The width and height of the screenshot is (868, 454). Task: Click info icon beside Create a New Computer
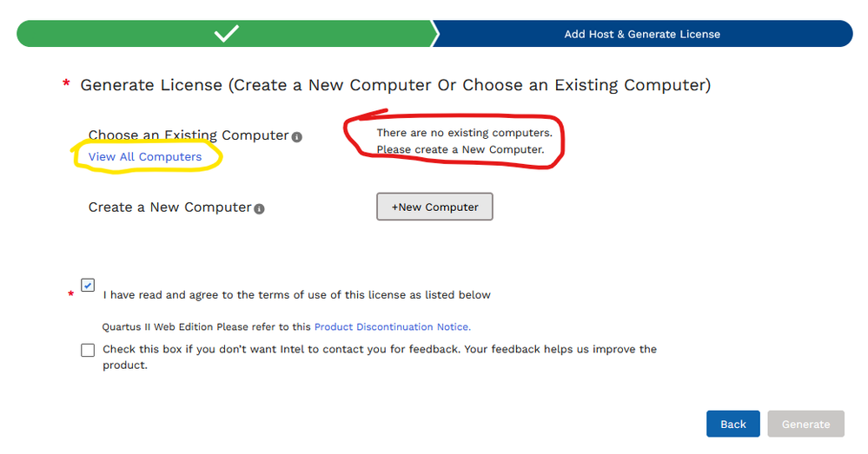(260, 208)
